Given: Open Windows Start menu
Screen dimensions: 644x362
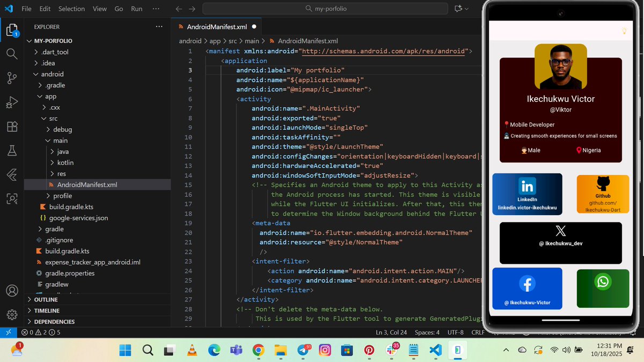Looking at the screenshot, I should pos(125,350).
